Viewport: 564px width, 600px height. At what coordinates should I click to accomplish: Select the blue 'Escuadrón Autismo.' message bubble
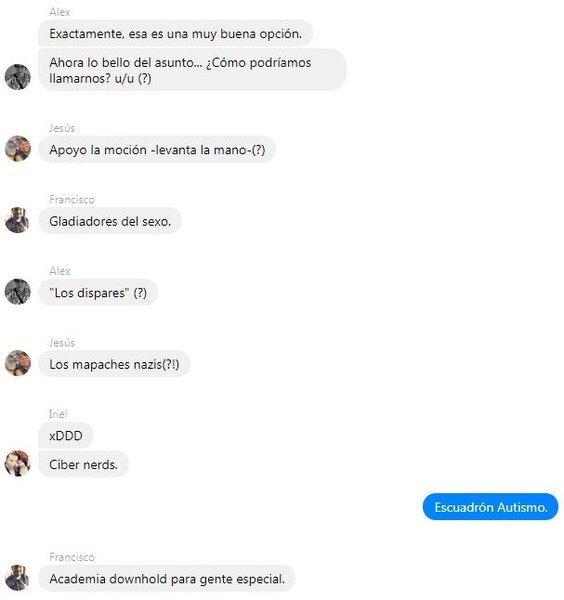tap(491, 507)
